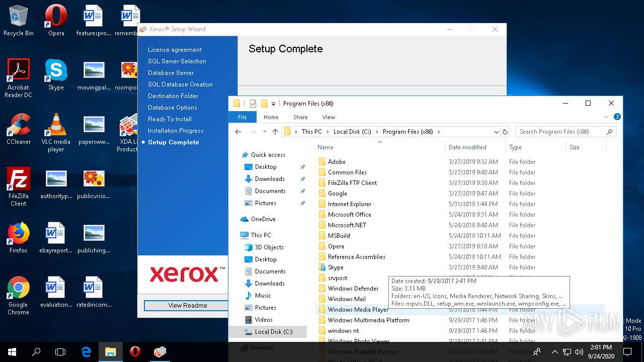Open Music in the navigation pane
The image size is (644, 362).
click(263, 296)
